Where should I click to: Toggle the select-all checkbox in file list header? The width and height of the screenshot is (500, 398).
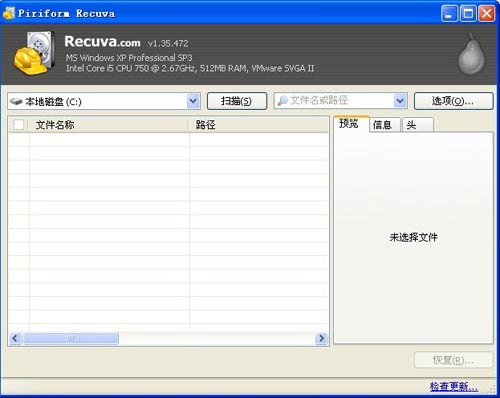pyautogui.click(x=19, y=125)
